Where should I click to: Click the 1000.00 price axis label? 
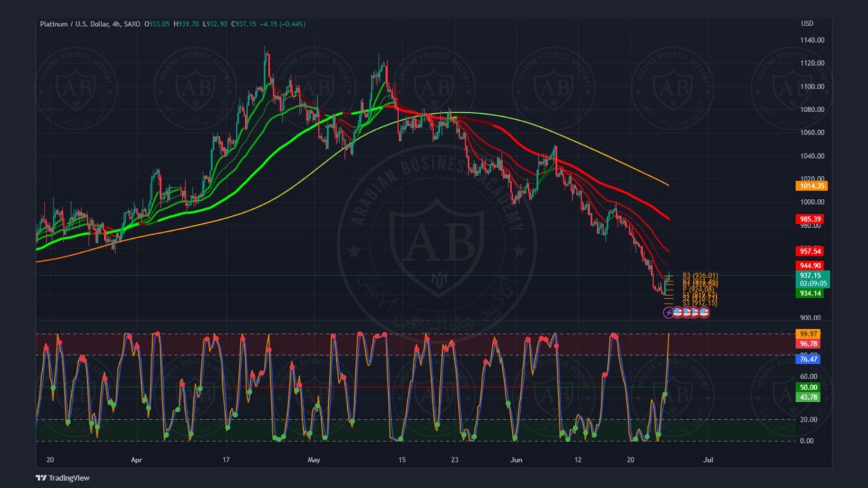[x=812, y=202]
